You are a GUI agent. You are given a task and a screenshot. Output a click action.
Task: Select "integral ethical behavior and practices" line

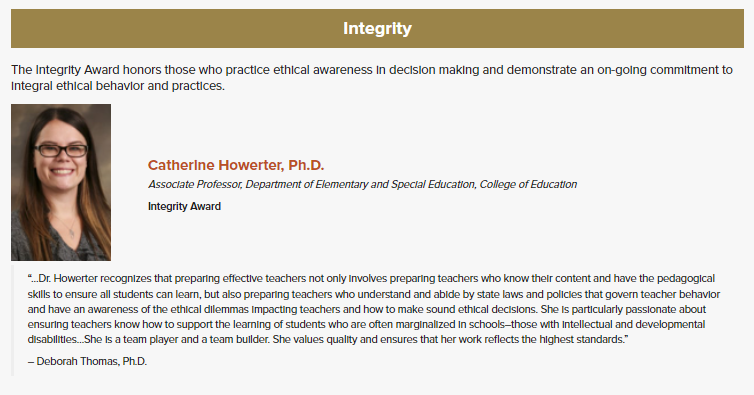118,86
